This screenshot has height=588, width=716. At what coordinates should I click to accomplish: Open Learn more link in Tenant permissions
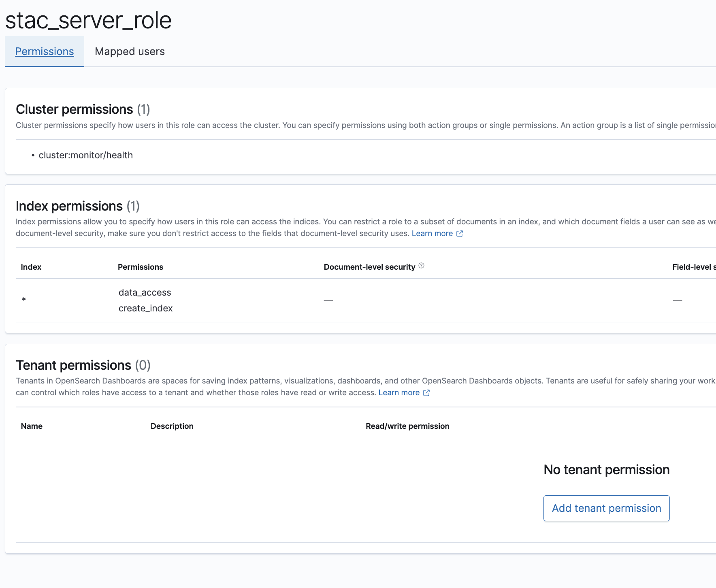click(399, 392)
